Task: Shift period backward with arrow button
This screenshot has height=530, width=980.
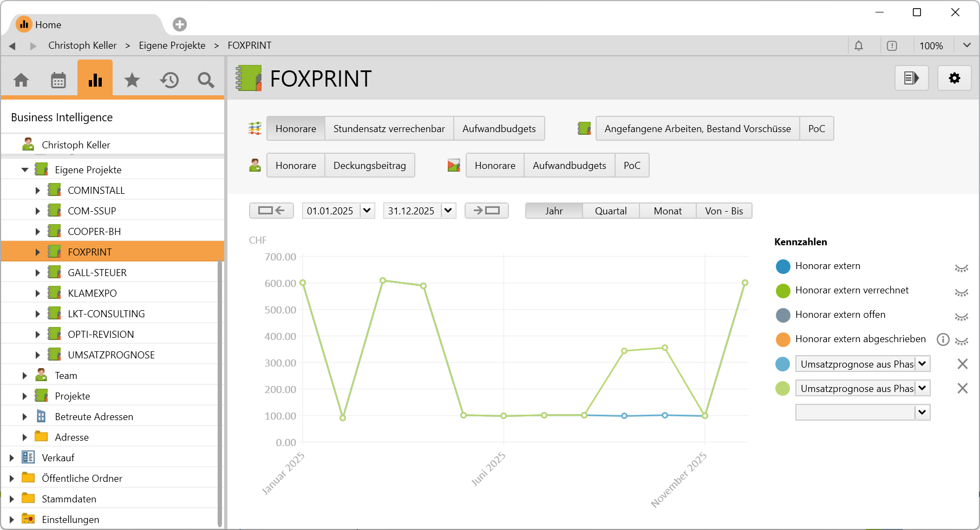Action: pyautogui.click(x=271, y=211)
